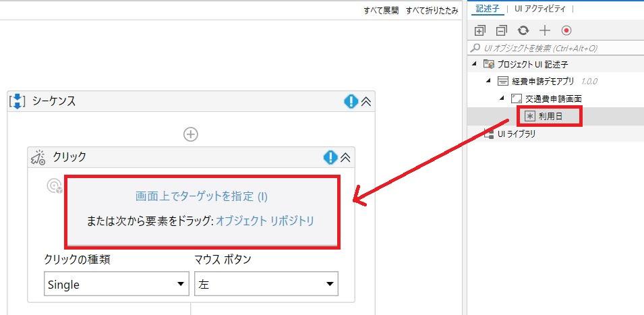Viewport: 644px width, 315px height.
Task: Click the クリックの種類 label
Action: (77, 260)
